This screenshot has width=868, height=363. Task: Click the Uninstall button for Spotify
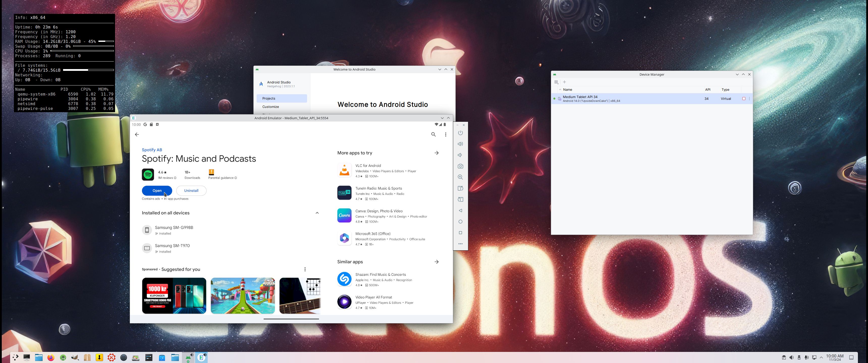click(x=191, y=191)
